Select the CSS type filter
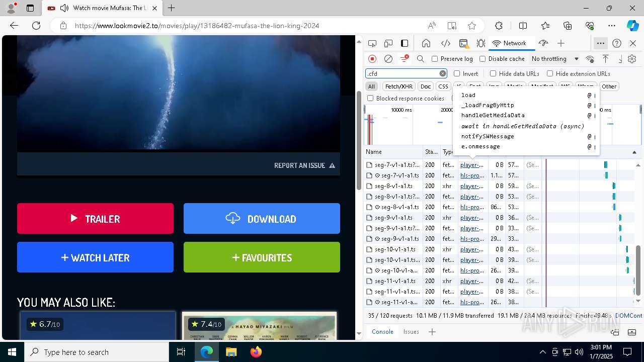Viewport: 644px width, 362px height. (443, 86)
